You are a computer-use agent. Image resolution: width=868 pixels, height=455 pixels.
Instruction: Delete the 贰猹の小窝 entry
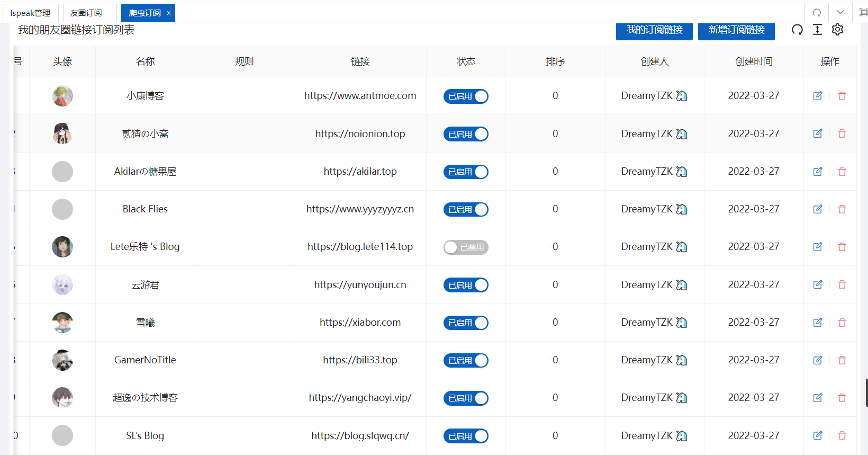pyautogui.click(x=842, y=133)
